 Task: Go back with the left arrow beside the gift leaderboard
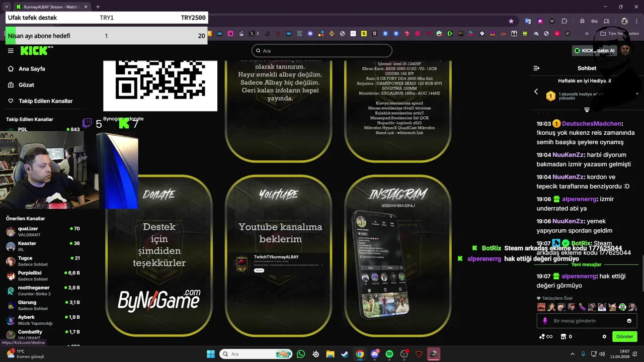(536, 92)
